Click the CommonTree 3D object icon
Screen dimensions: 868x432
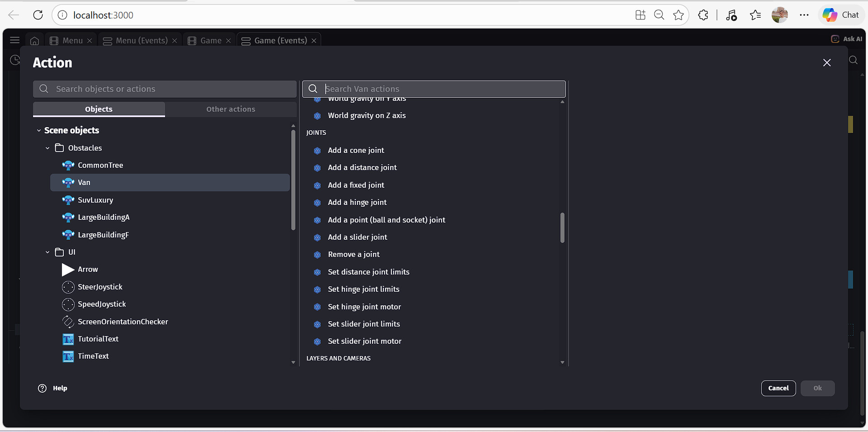pos(68,165)
